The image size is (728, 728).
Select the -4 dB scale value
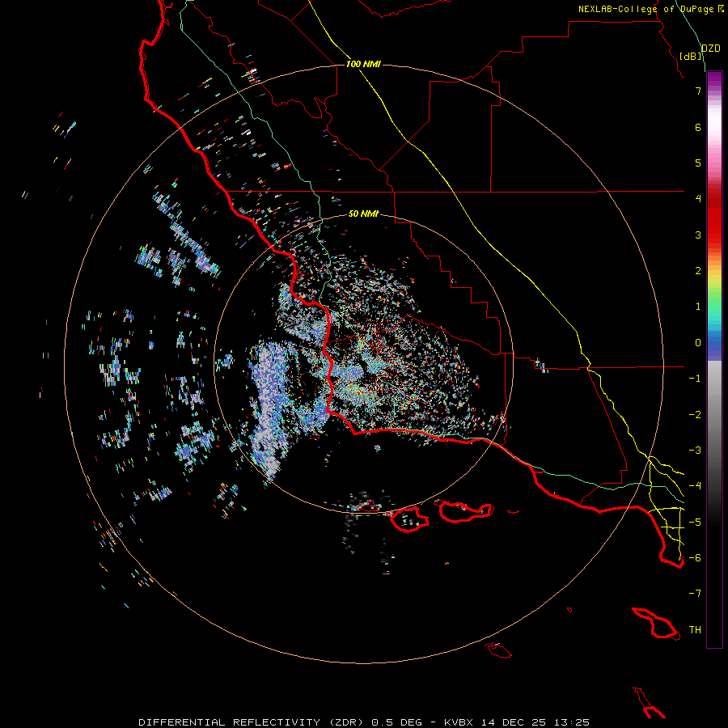tap(695, 485)
